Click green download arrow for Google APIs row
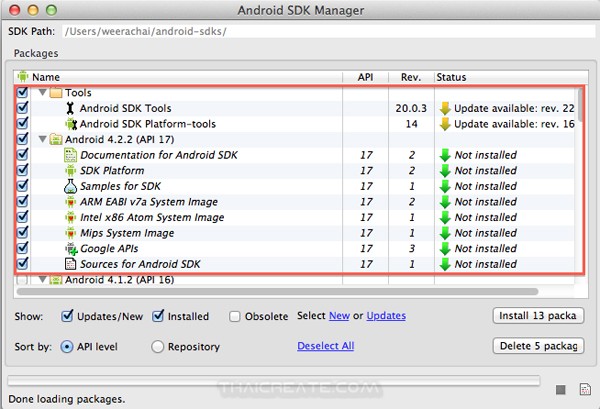 pos(445,249)
